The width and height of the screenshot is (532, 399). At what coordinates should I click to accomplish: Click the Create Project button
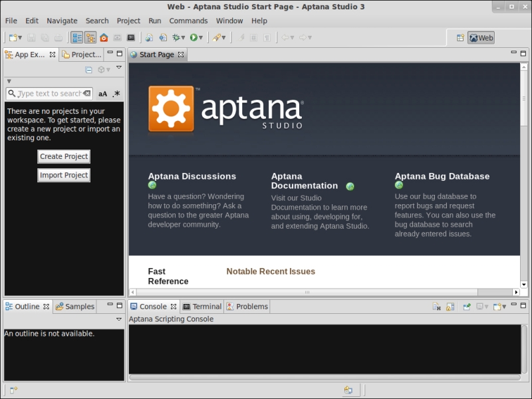pyautogui.click(x=64, y=156)
